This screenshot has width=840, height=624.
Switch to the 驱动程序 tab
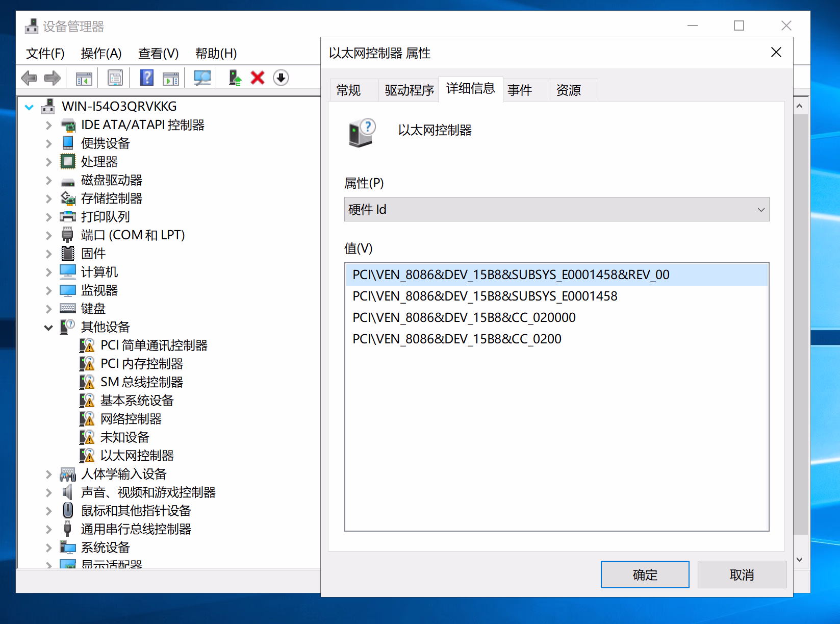coord(409,90)
